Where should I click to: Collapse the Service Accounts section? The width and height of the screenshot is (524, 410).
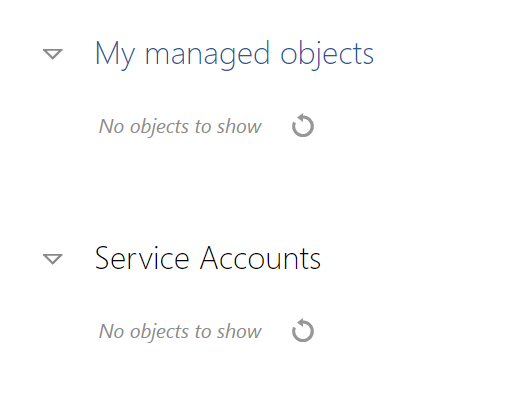pos(53,259)
